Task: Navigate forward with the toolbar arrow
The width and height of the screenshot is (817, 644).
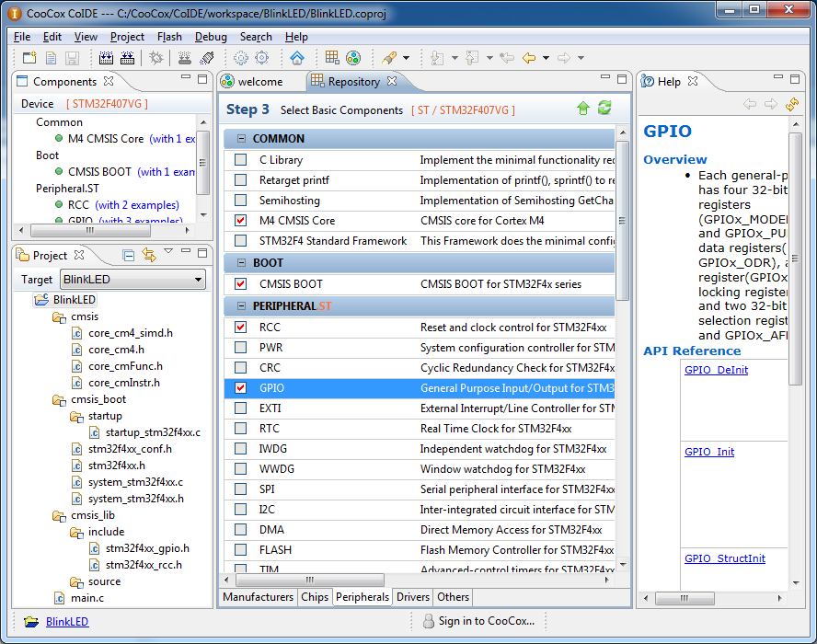Action: (564, 58)
